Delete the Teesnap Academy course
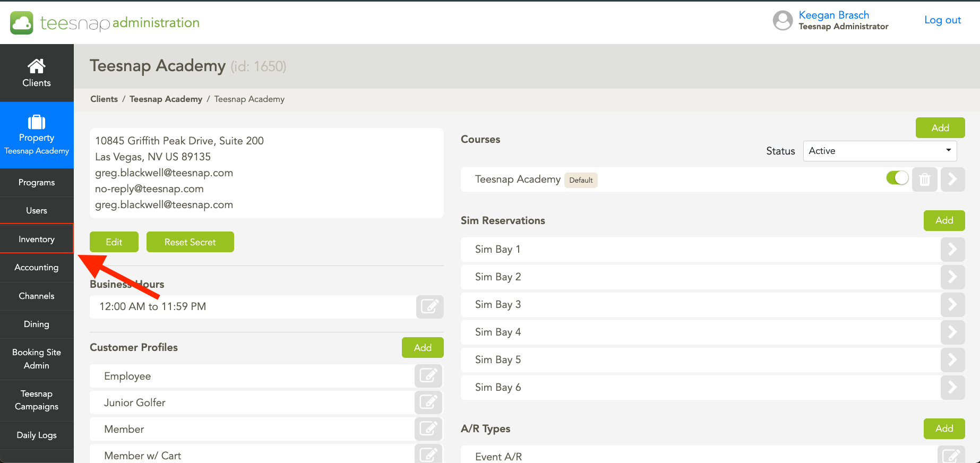 point(925,179)
